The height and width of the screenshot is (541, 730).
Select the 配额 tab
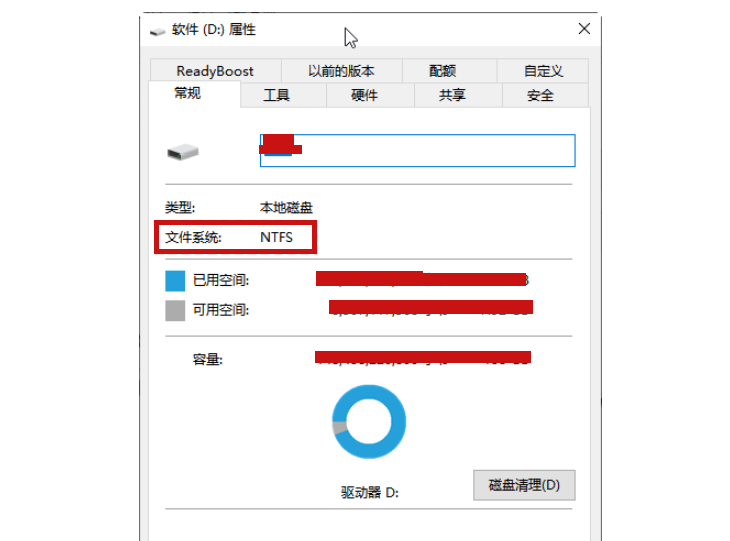(443, 71)
